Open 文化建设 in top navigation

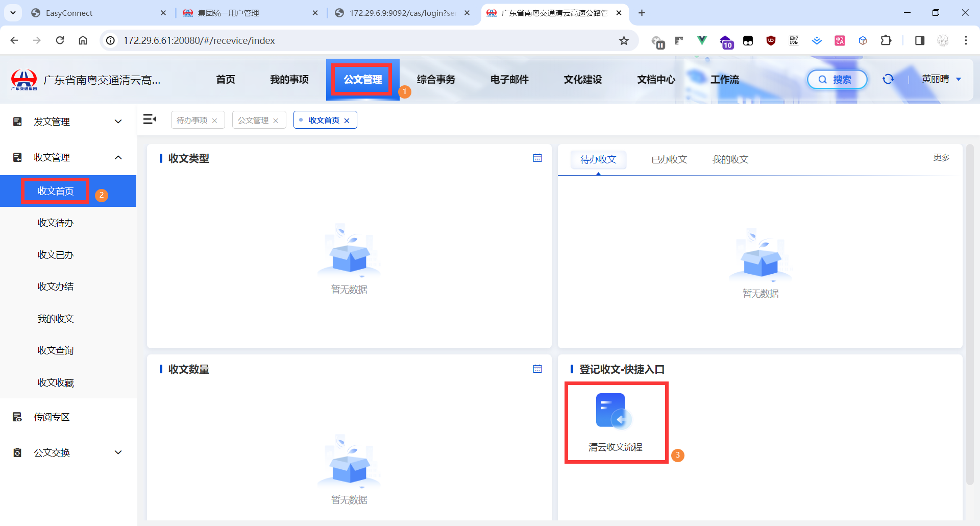(x=583, y=80)
